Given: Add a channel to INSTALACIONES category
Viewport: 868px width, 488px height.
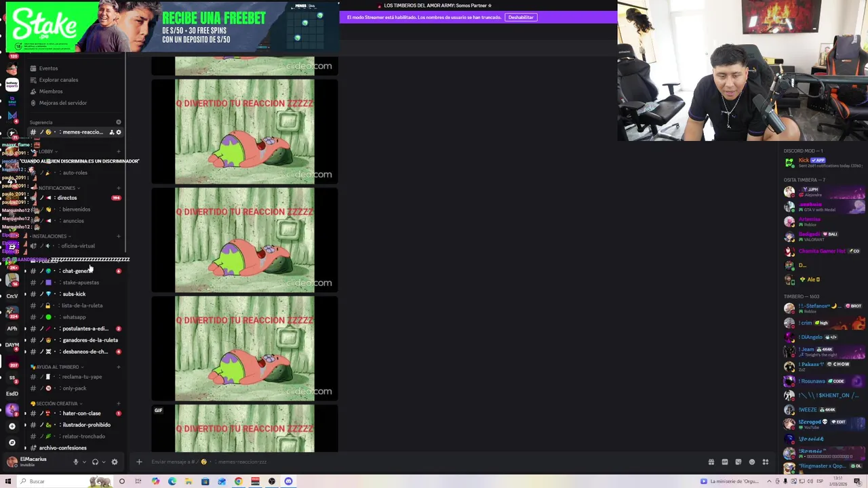Looking at the screenshot, I should click(119, 236).
